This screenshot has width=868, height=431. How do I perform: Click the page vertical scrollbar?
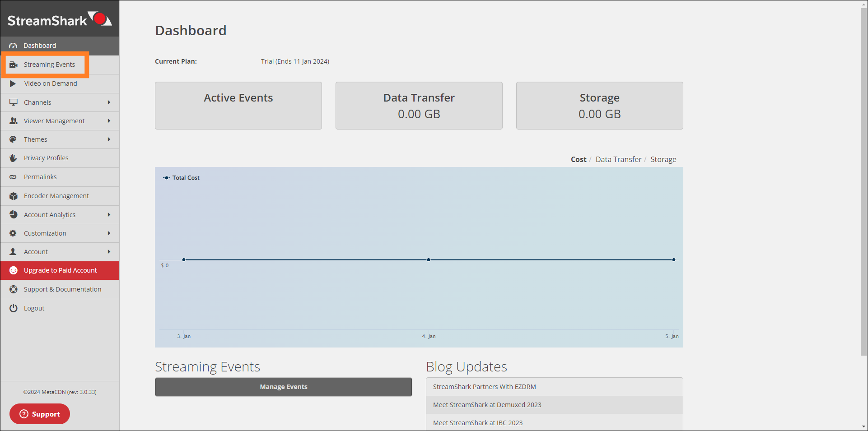(x=863, y=181)
